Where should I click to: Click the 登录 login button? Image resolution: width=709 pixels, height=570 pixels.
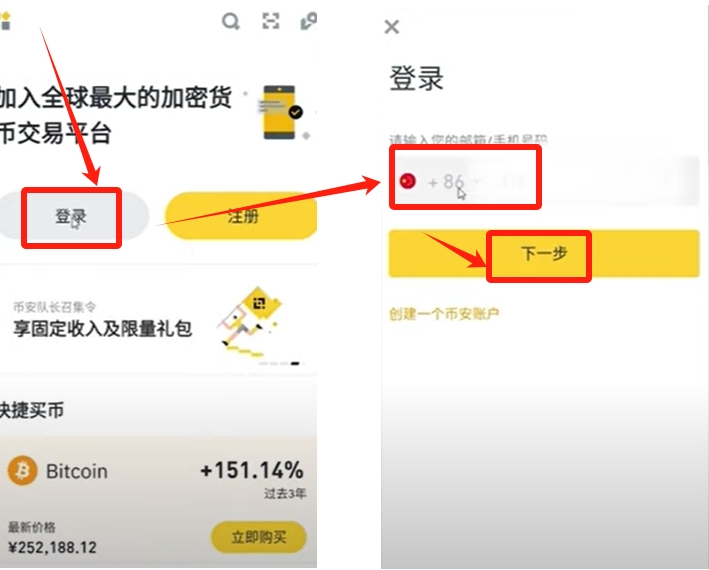71,216
